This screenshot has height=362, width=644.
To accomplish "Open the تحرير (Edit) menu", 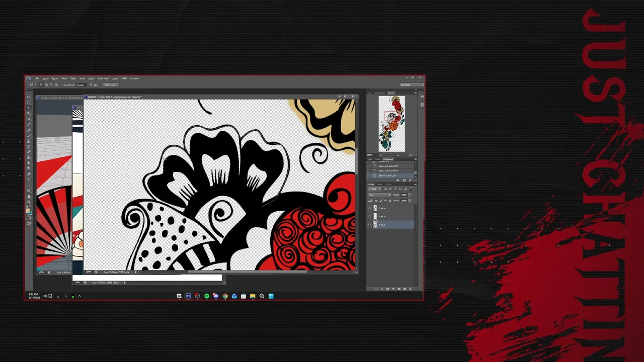I will pyautogui.click(x=46, y=78).
